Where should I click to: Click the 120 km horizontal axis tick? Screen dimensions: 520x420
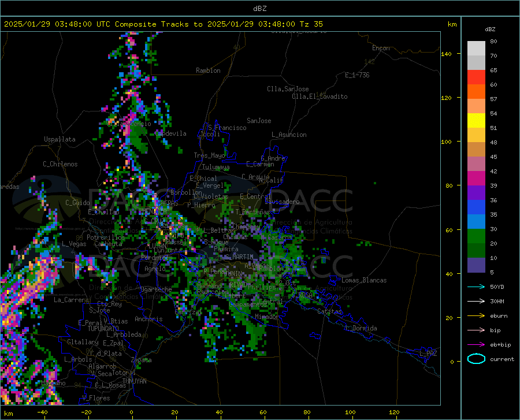point(394,412)
